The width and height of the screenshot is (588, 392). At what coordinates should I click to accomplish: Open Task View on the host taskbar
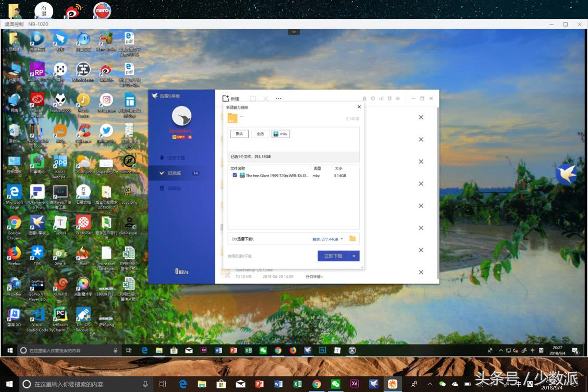[162, 384]
